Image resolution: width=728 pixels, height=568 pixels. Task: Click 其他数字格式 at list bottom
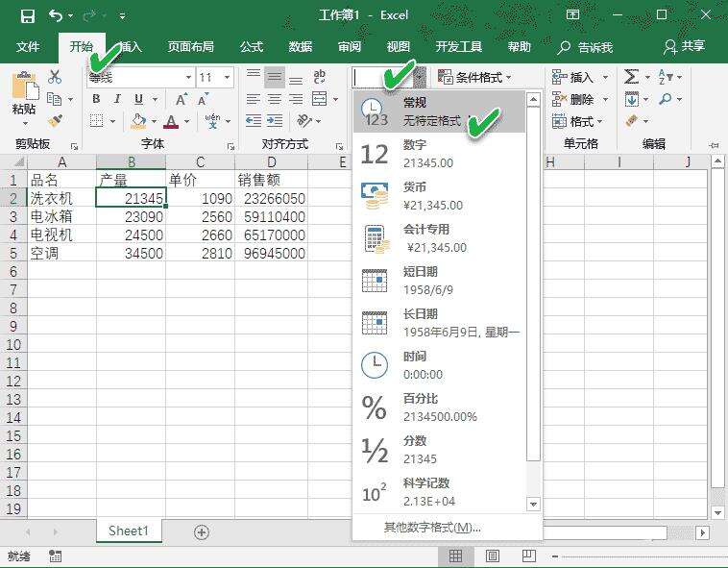pyautogui.click(x=432, y=527)
